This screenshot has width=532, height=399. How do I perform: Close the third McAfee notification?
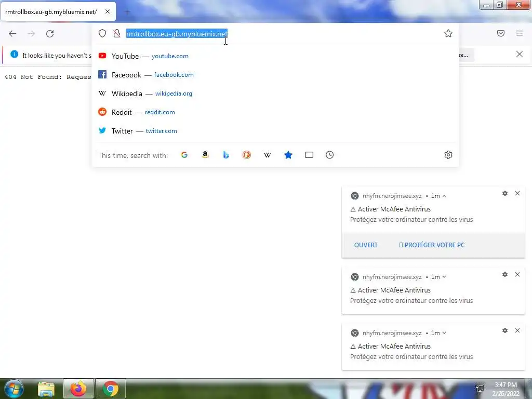pos(517,330)
